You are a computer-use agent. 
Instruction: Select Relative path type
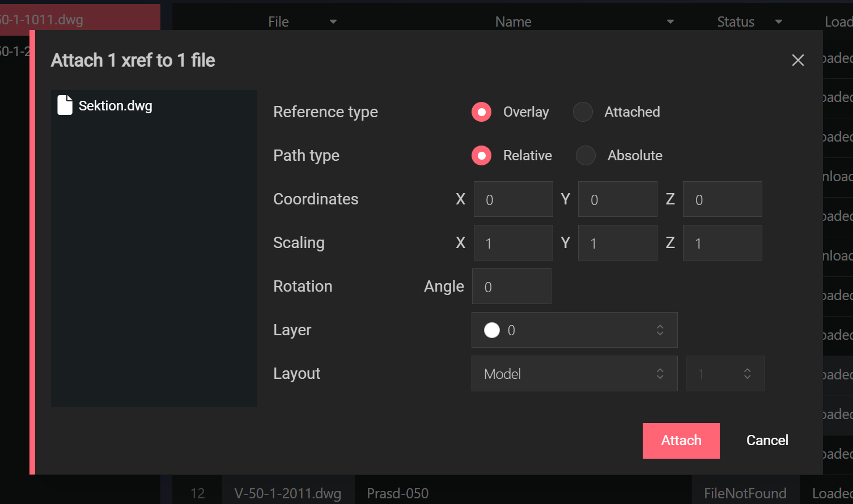(x=481, y=155)
